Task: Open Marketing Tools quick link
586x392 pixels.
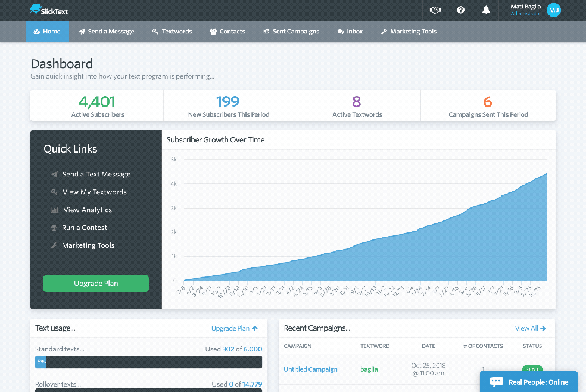Action: pos(88,245)
